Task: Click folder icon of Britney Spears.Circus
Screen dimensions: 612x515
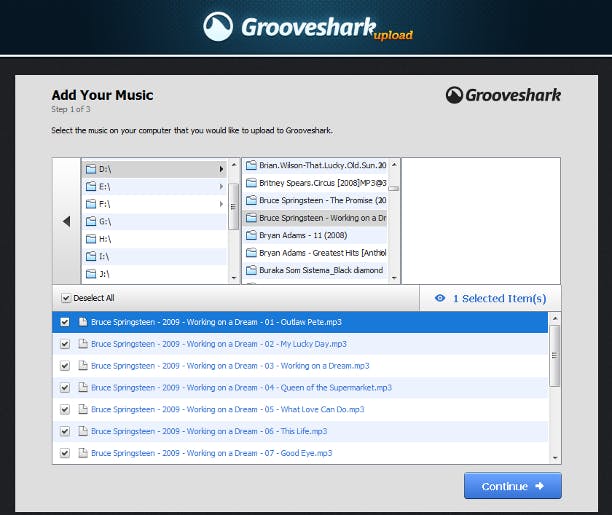Action: (251, 183)
